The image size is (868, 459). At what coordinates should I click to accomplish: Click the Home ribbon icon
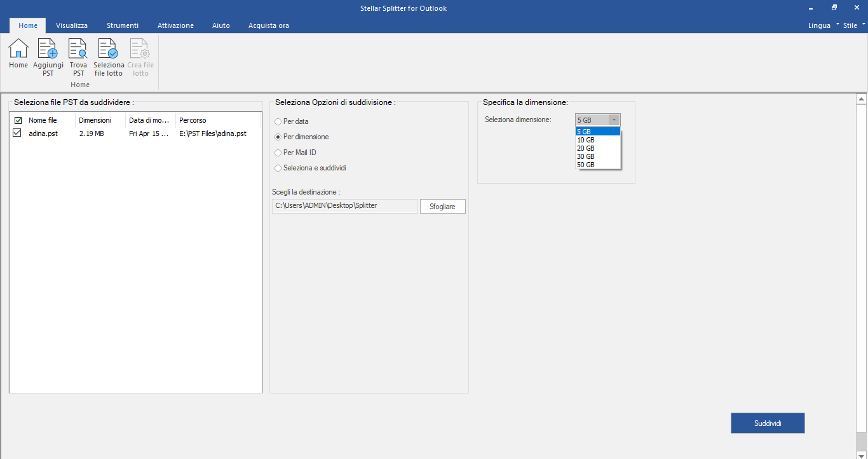[x=18, y=53]
